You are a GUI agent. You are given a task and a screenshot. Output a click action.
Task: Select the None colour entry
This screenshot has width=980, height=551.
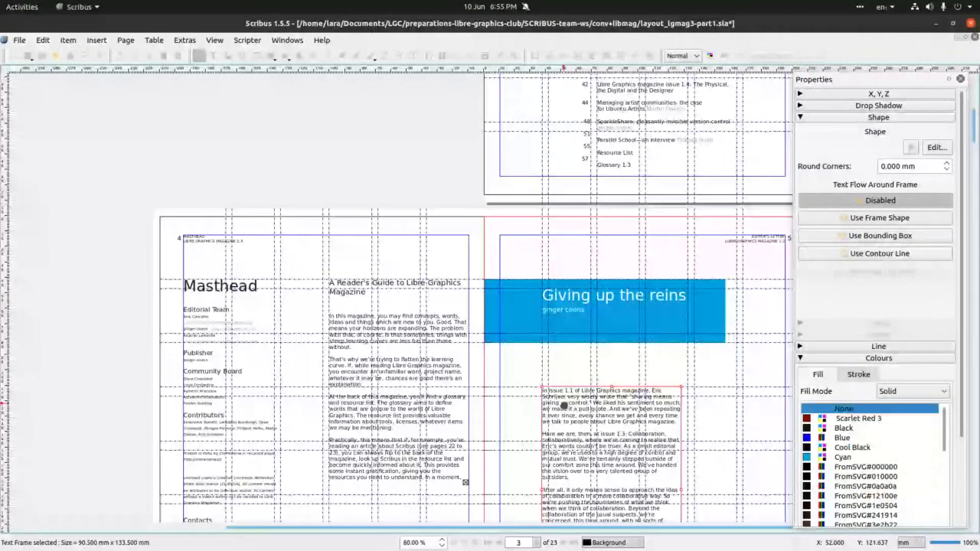click(x=869, y=409)
